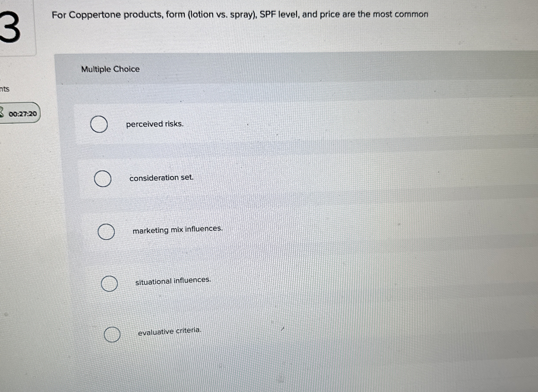This screenshot has width=538, height=392.
Task: Click the answer text consideration set
Action: (x=162, y=178)
